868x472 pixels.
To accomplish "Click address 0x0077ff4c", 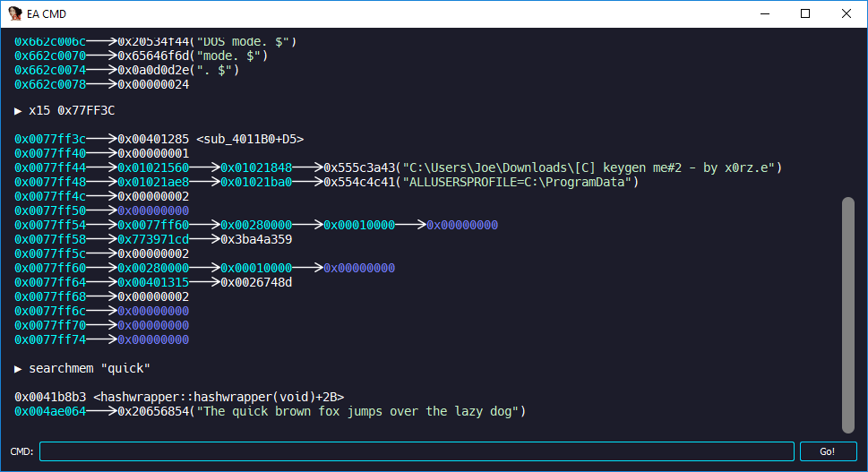I will point(50,196).
